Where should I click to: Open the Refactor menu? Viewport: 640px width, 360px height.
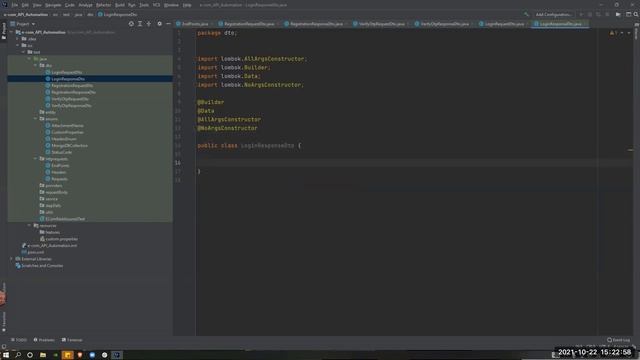click(x=104, y=5)
